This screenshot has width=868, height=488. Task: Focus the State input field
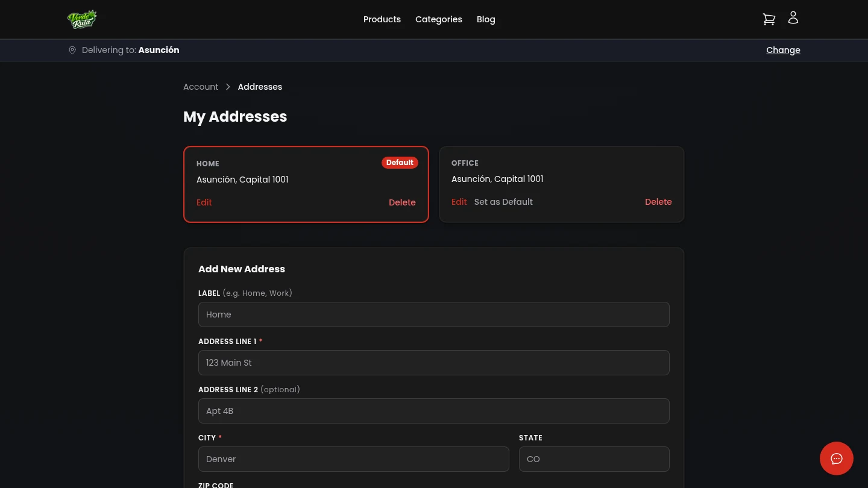pyautogui.click(x=594, y=459)
